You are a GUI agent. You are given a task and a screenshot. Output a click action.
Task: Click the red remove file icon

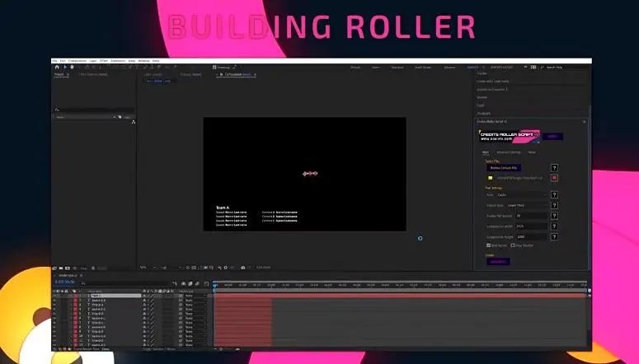(554, 177)
